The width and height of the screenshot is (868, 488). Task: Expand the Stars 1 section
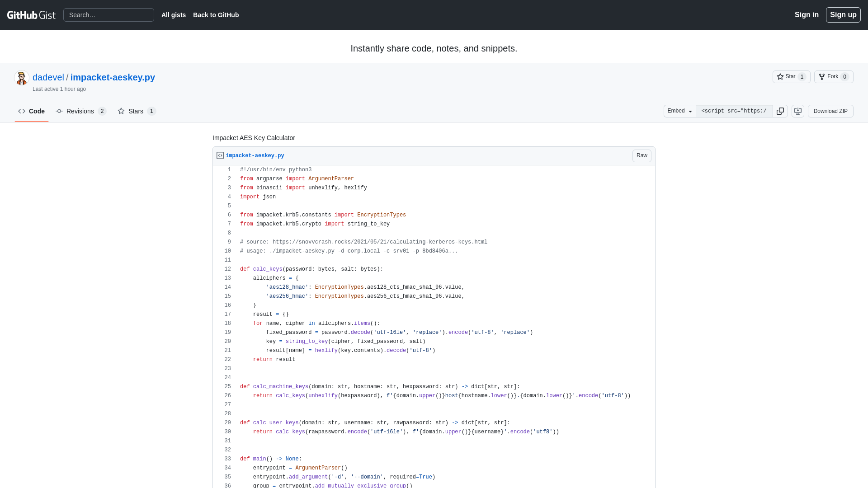tap(136, 111)
